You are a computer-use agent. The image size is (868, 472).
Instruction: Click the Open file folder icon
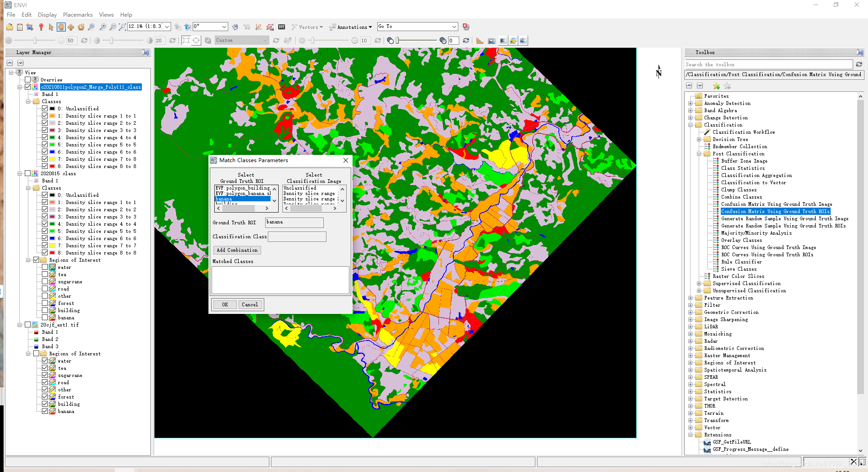[x=9, y=27]
